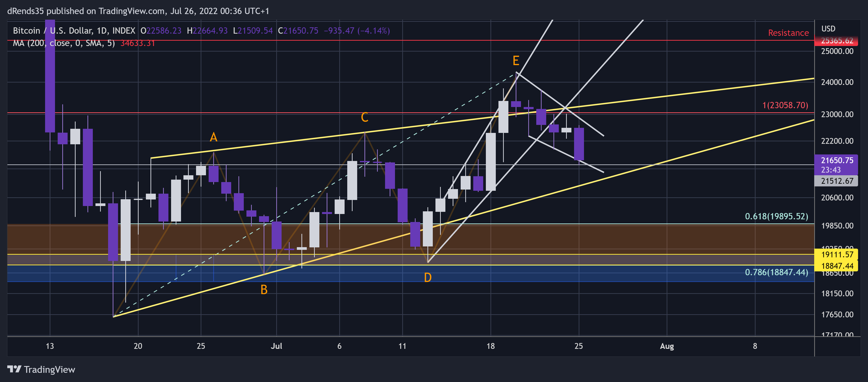This screenshot has width=868, height=382.
Task: Click the 25000.00 price axis value
Action: [837, 51]
